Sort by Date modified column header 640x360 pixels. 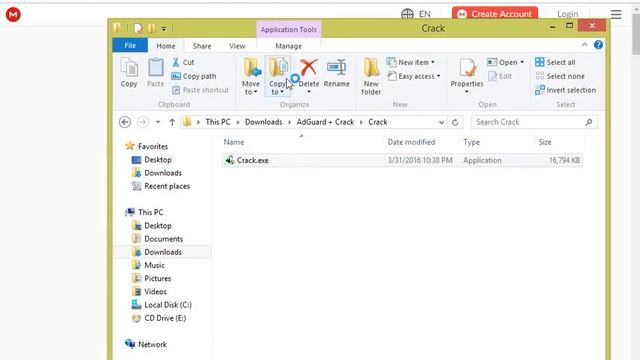411,142
